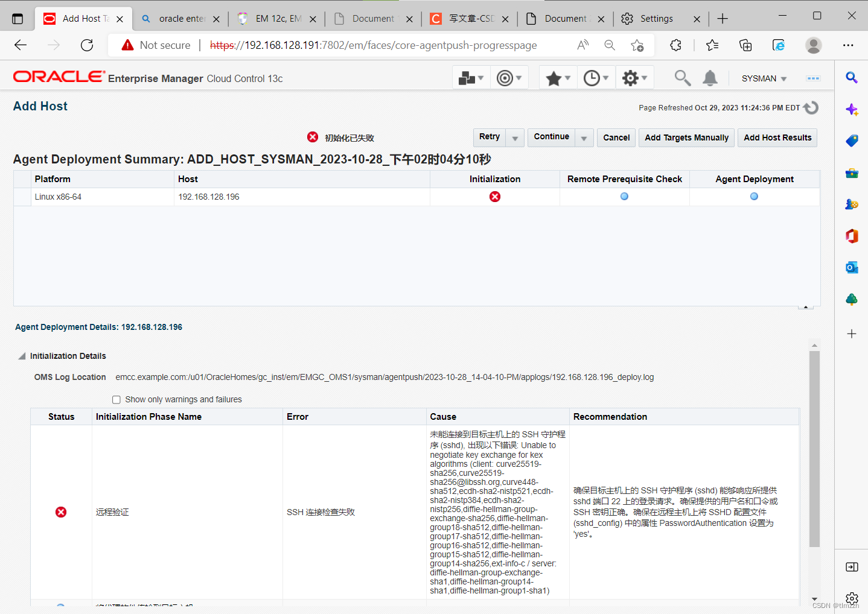This screenshot has height=614, width=868.
Task: Click the global Search magnifier icon
Action: [x=682, y=77]
